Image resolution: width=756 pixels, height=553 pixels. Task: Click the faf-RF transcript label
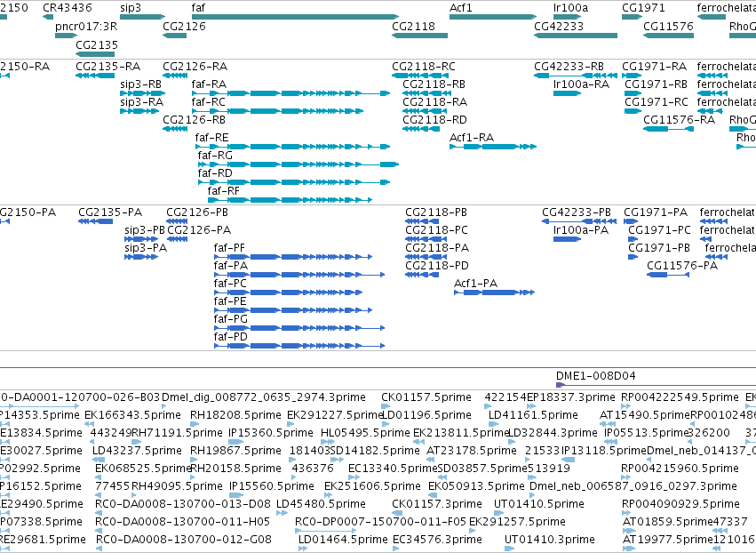[224, 190]
